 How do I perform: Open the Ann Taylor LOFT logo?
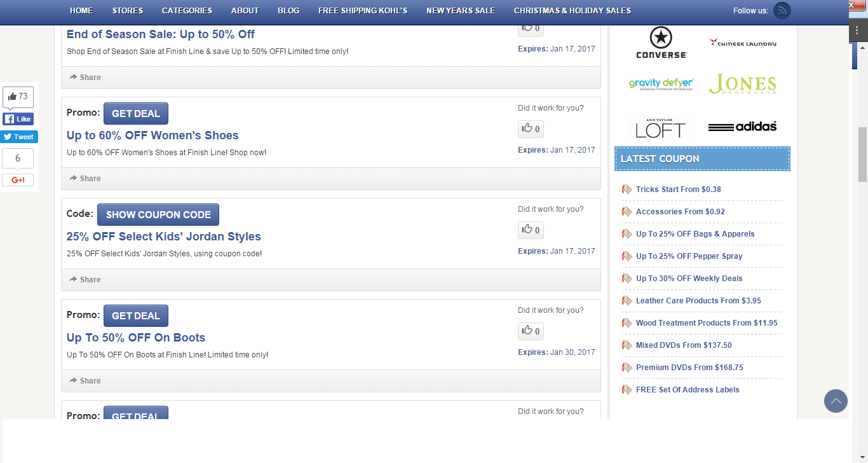(x=661, y=127)
